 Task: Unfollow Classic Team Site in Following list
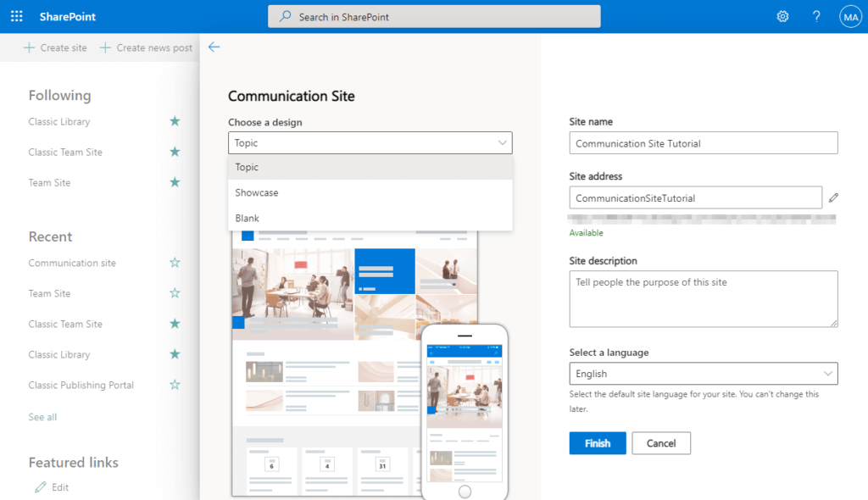click(175, 152)
